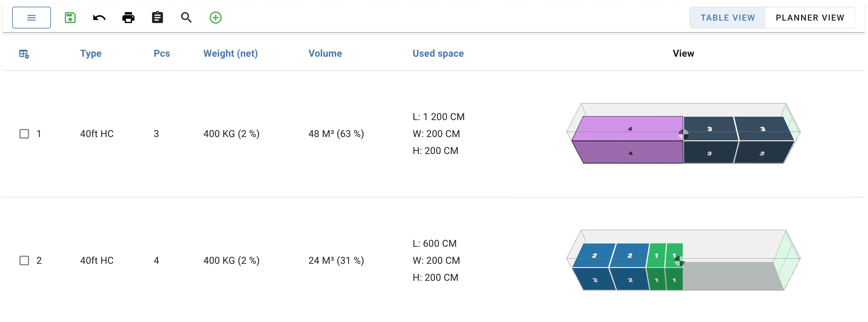Print the load plan

(128, 18)
